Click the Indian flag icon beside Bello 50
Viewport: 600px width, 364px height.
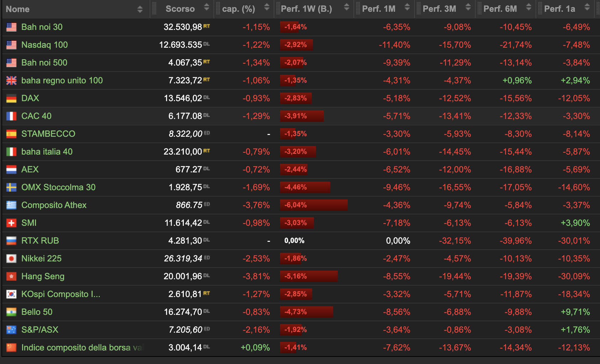11,312
